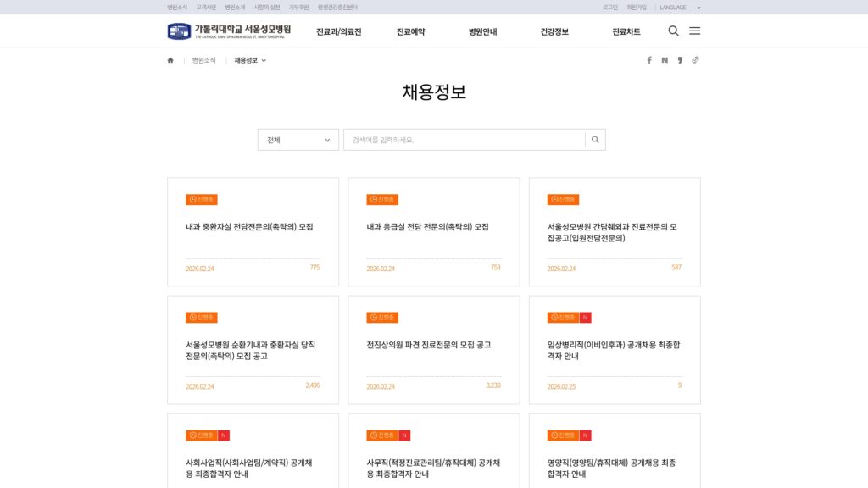Open the 회원가입 link
The width and height of the screenshot is (868, 488).
pos(637,7)
